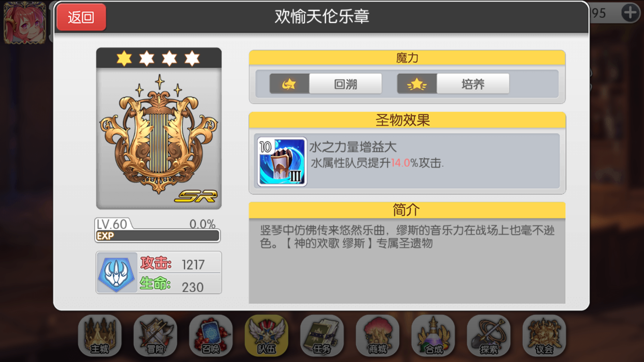This screenshot has width=644, height=362.
Task: Tap the plus icon beside currency
Action: click(x=630, y=13)
